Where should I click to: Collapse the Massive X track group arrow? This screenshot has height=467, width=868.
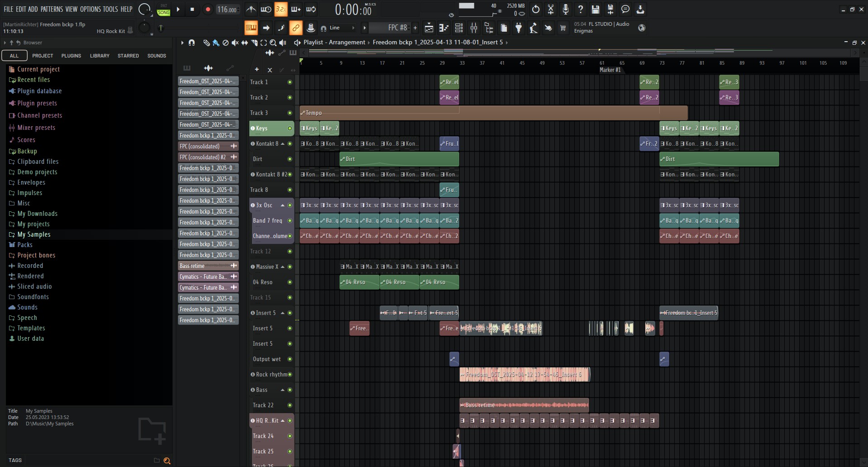coord(283,267)
